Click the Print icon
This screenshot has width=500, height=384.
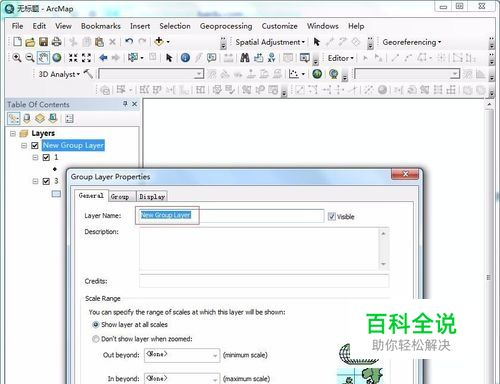[57, 42]
